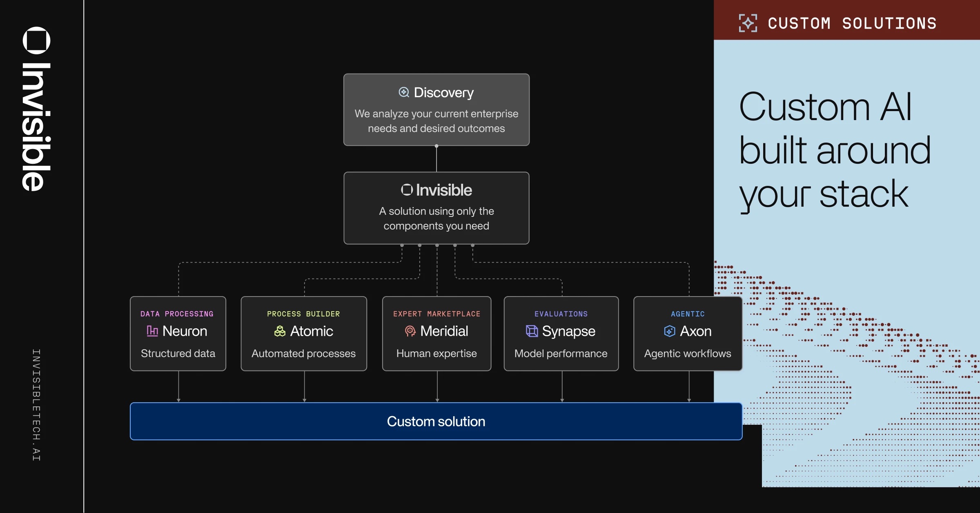Click the Model performance caption
The height and width of the screenshot is (513, 980).
pos(561,353)
